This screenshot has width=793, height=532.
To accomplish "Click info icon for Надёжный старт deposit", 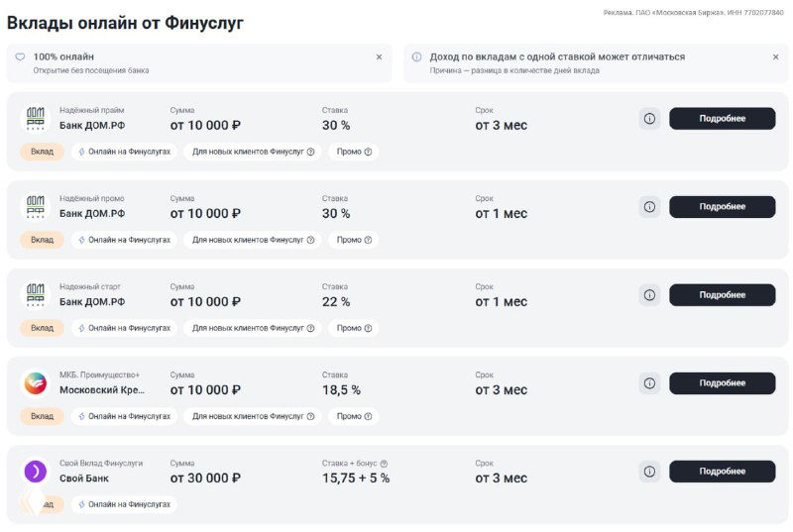I will pos(649,295).
